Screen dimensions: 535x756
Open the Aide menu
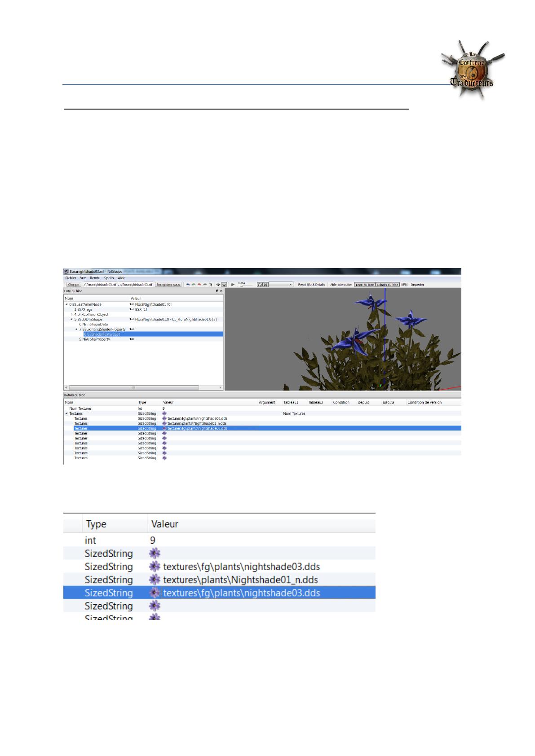pos(121,278)
